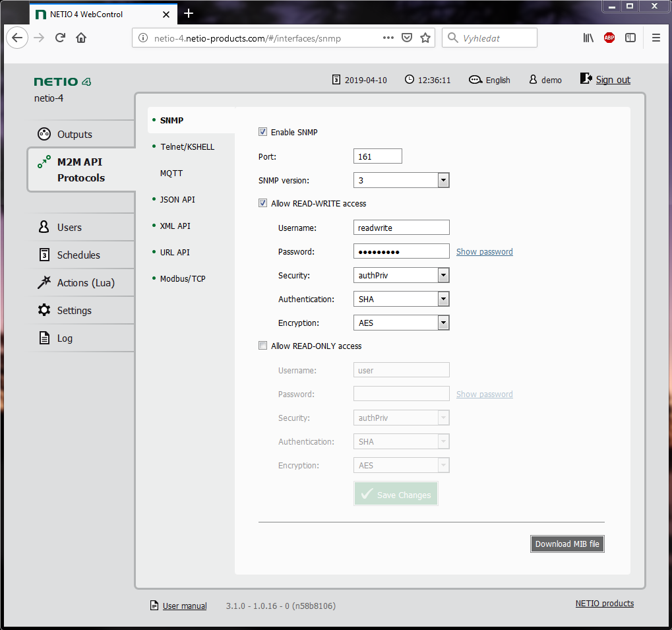Click the M2M API Protocols icon
This screenshot has width=672, height=630.
44,162
